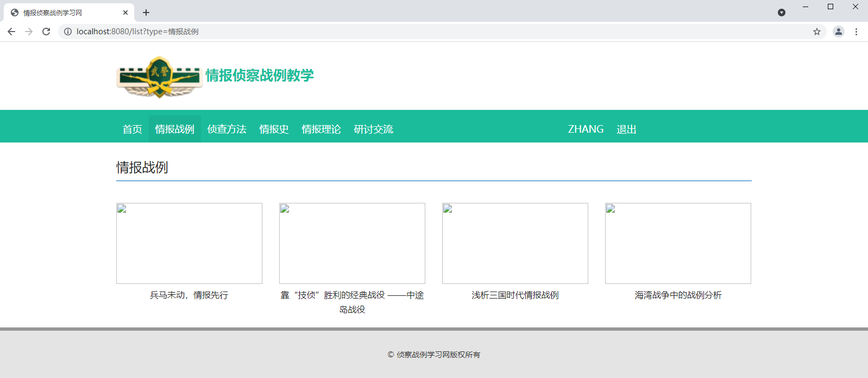Open thumbnail for 海湾战争中的战例分析
This screenshot has width=868, height=378.
coord(678,243)
